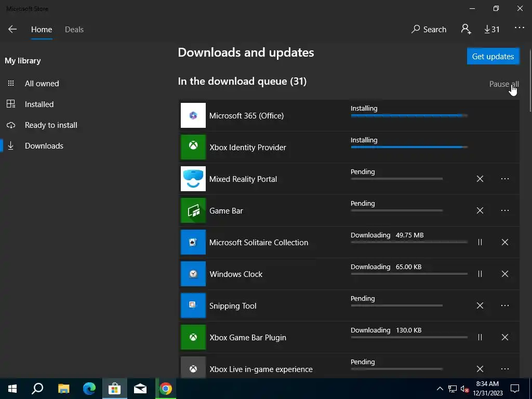Open the Snipping Tool app icon
Image resolution: width=532 pixels, height=399 pixels.
pos(193,305)
